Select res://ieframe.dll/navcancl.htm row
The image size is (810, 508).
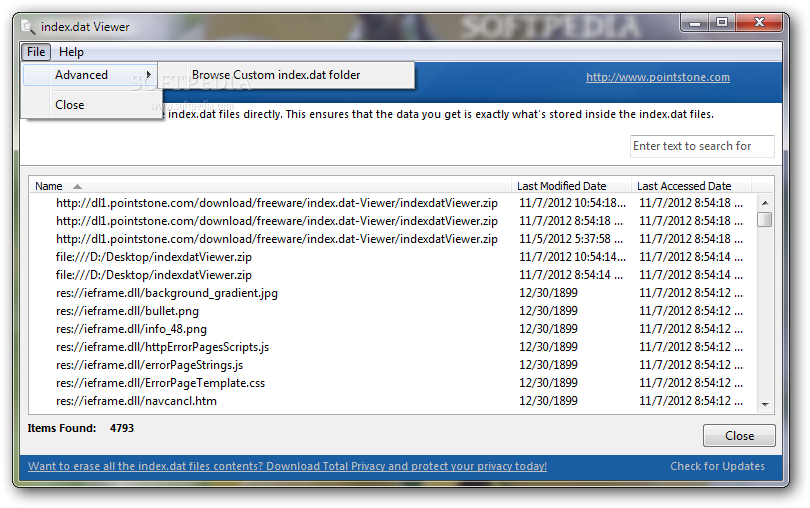point(393,401)
